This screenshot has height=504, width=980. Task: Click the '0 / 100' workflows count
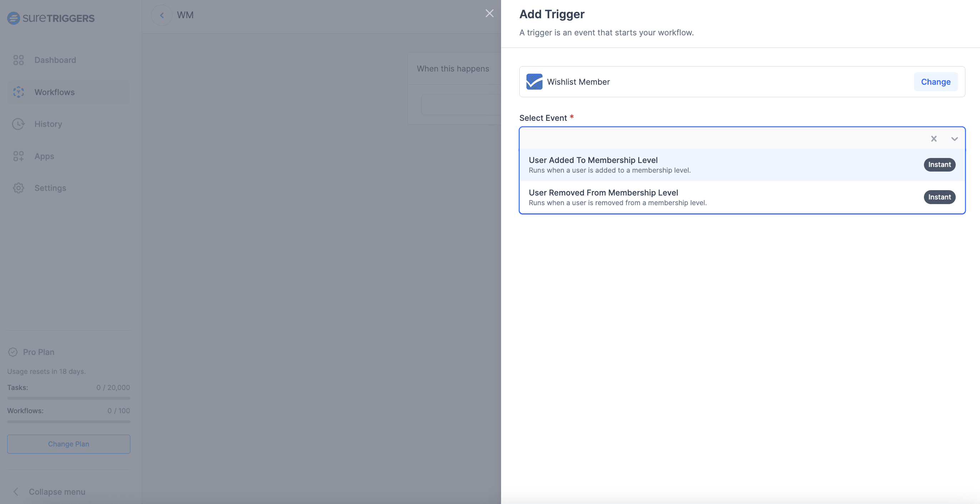click(x=119, y=411)
